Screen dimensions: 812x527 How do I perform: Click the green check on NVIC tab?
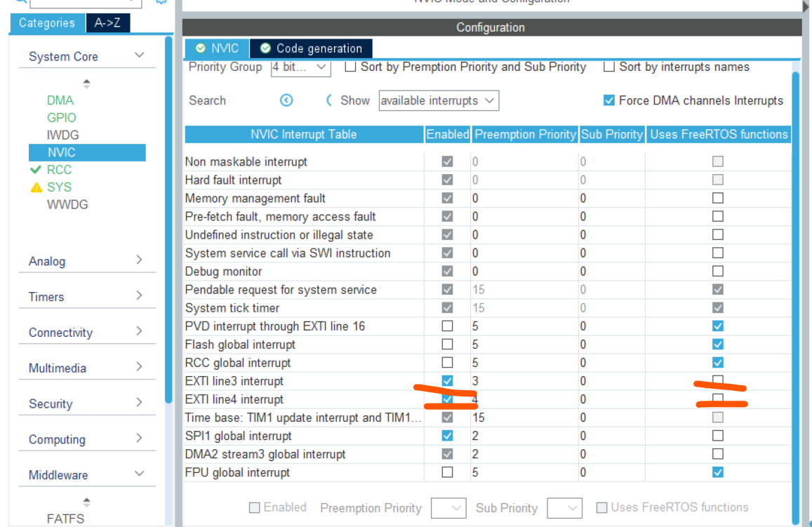click(x=201, y=48)
